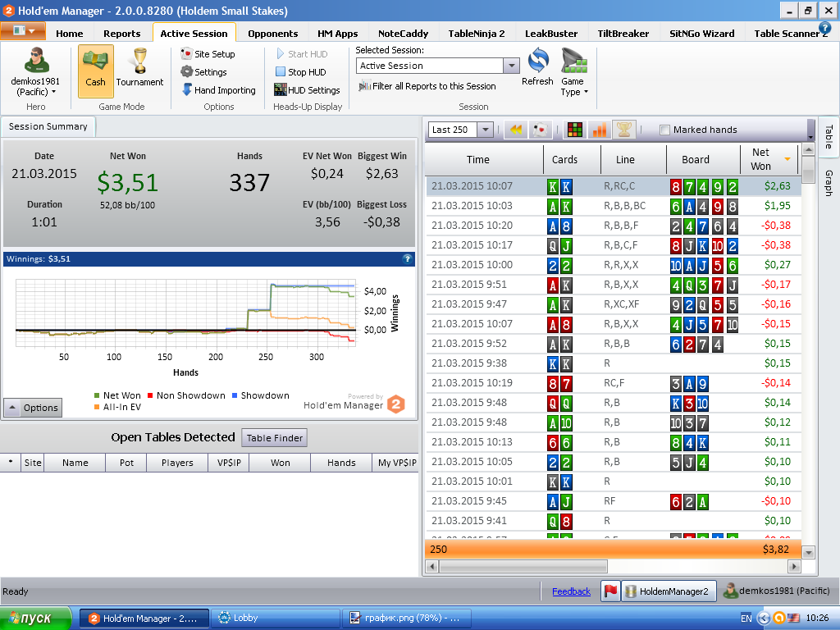Click the EN language indicator in tray
The height and width of the screenshot is (630, 840).
[746, 619]
